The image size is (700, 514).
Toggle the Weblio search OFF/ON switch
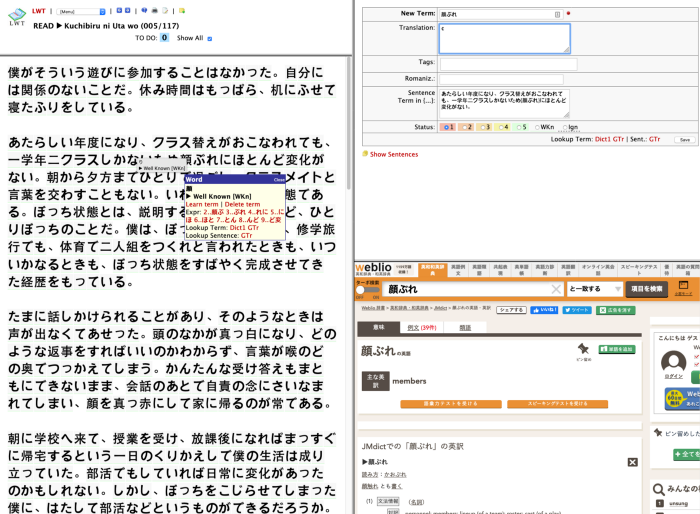point(367,290)
